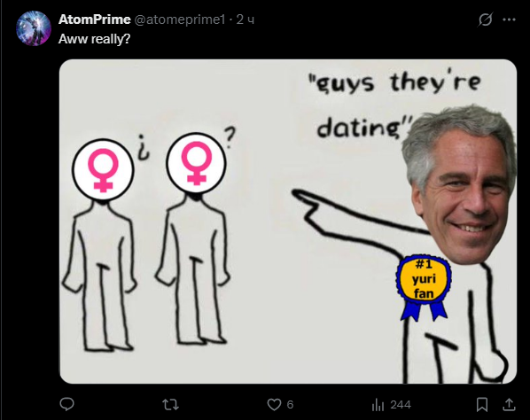Open view analytics via the bar chart icon
530x420 pixels.
click(378, 404)
